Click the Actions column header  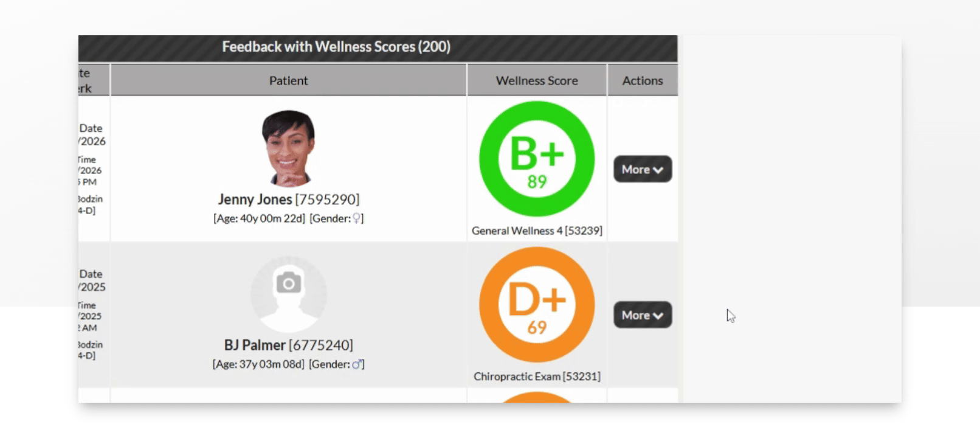pyautogui.click(x=643, y=80)
